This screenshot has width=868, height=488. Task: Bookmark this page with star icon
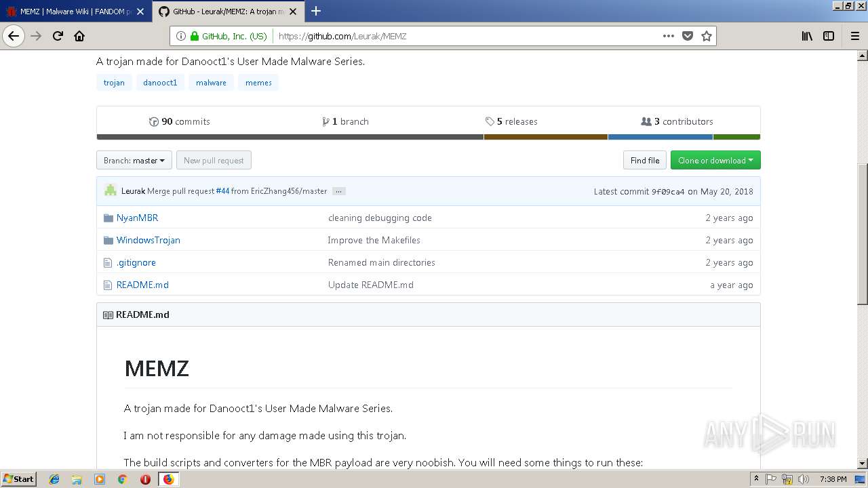(x=707, y=36)
